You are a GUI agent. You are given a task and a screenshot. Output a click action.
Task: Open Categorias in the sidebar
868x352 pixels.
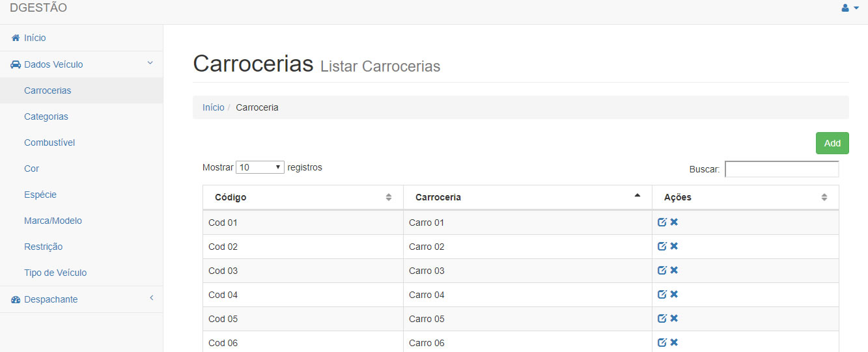[46, 116]
